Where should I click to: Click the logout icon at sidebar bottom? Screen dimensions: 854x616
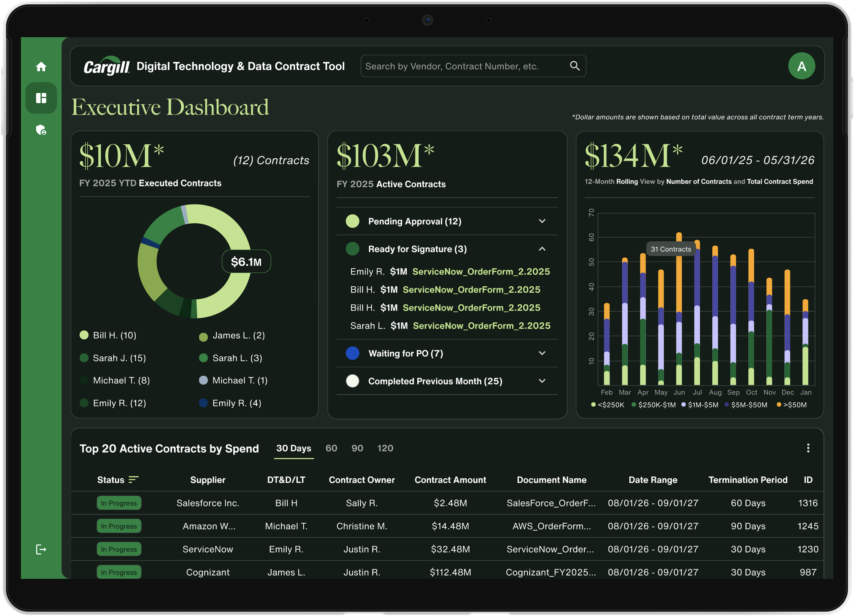41,549
